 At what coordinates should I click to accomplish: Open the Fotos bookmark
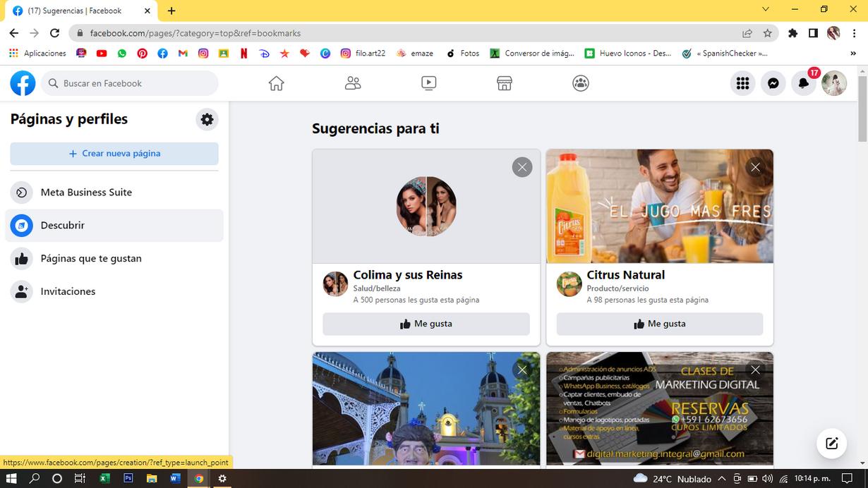(463, 53)
